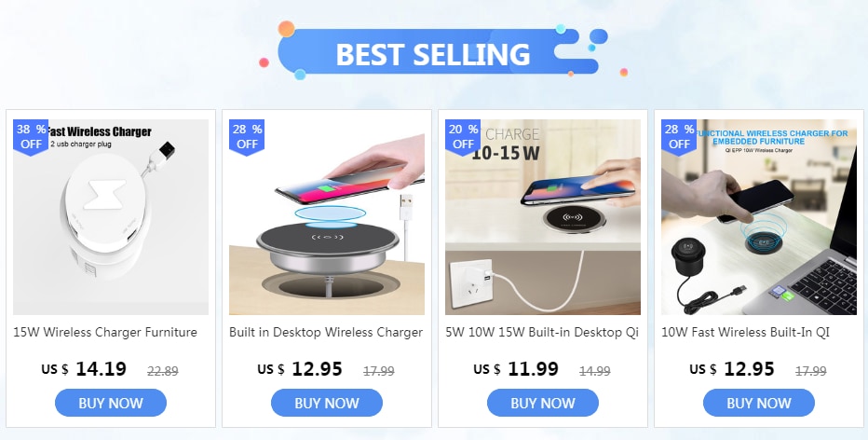Open the 15W Wireless Charger Furniture title link
This screenshot has width=868, height=440.
point(105,333)
